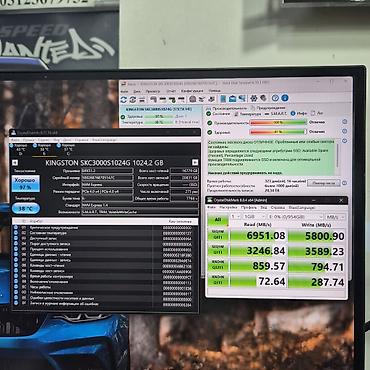The image size is (370, 370).
Task: Click blue refresh arrows icon in Hard Disk Sentinel
Action: [124, 99]
